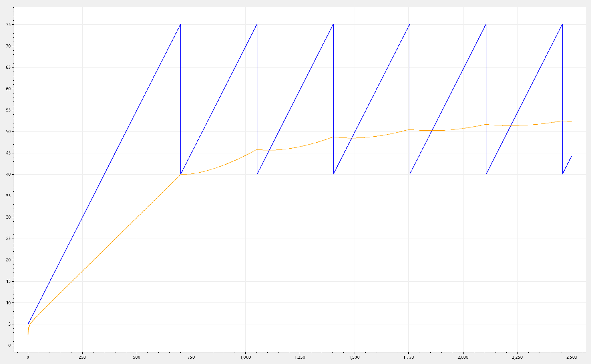Click the y-axis label 40
The width and height of the screenshot is (591, 364).
[8, 174]
